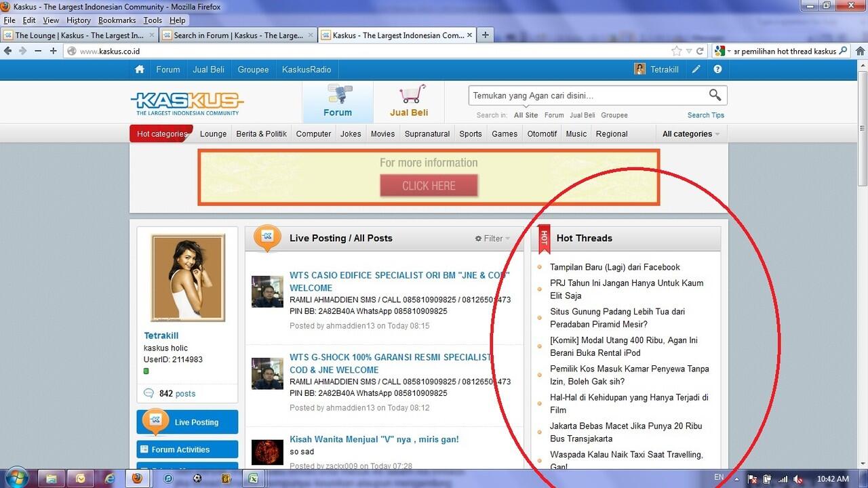This screenshot has height=488, width=868.
Task: Click the 10:42 AM taskbar clock
Action: point(832,479)
